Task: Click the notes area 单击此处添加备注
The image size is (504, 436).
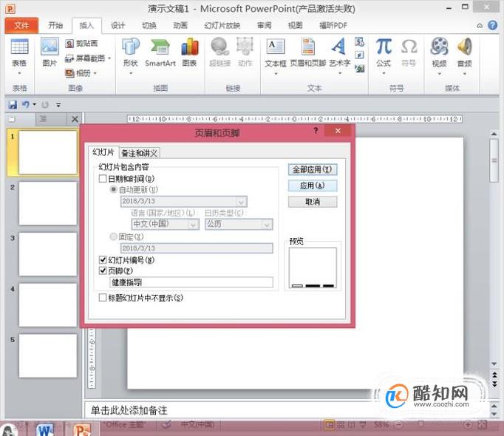Action: [x=129, y=410]
